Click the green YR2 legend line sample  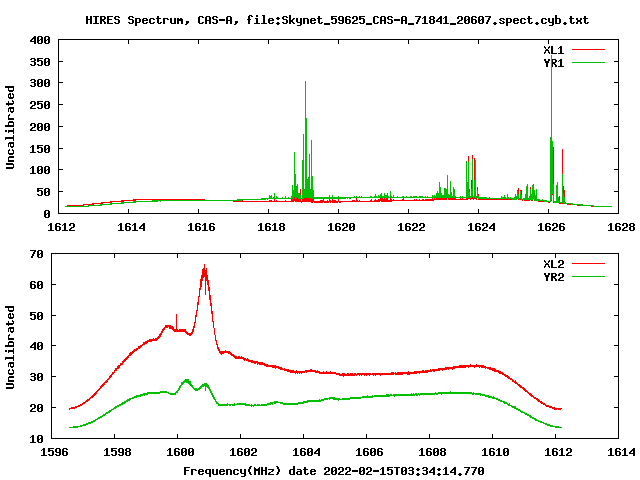click(x=588, y=277)
